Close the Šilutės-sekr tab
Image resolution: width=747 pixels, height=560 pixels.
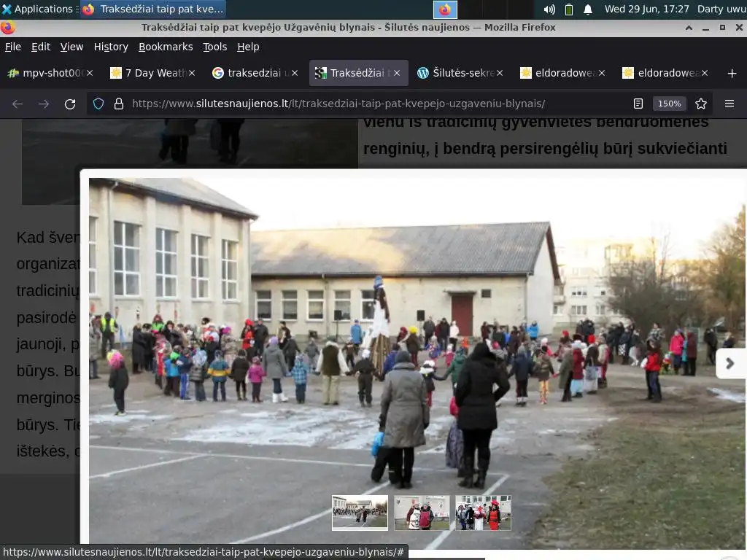500,73
